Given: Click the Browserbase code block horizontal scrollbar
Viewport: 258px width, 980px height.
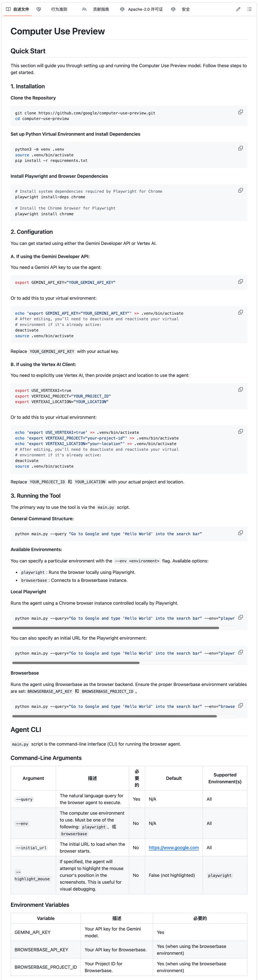Looking at the screenshot, I should pyautogui.click(x=114, y=716).
